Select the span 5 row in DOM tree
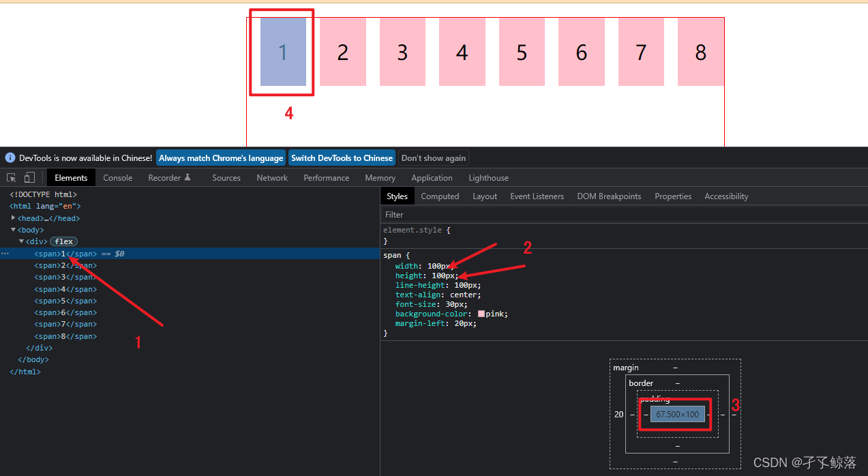The image size is (868, 476). tap(190, 301)
